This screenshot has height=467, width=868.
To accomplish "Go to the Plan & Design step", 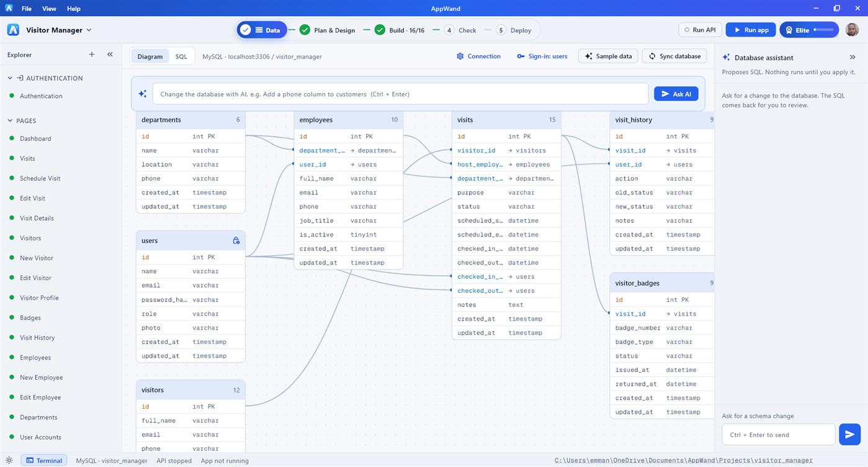I will 327,30.
